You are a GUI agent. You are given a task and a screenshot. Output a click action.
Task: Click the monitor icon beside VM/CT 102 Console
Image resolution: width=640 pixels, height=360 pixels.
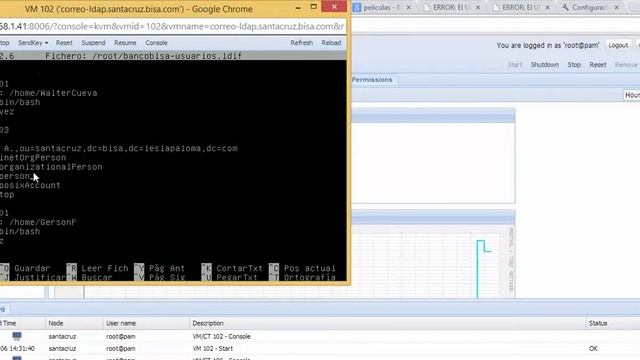[x=17, y=336]
